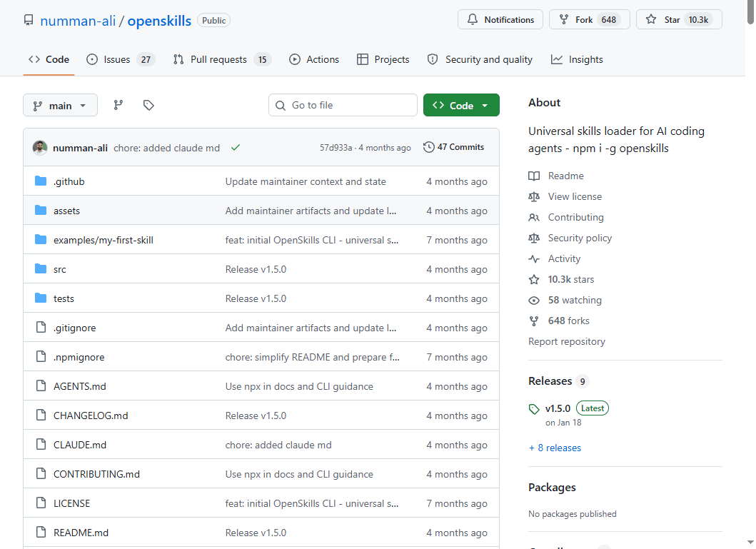
Task: Star the repository with Star button
Action: click(679, 19)
